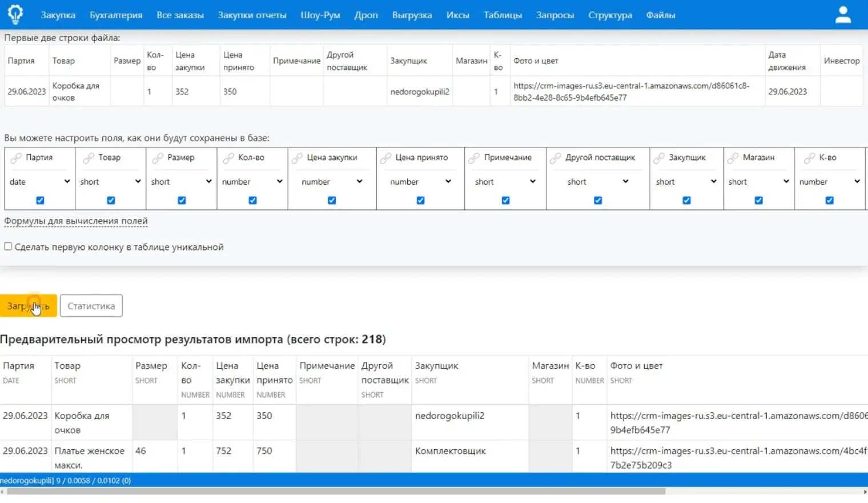
Task: Click the link icon beside К-во field
Action: [x=809, y=158]
